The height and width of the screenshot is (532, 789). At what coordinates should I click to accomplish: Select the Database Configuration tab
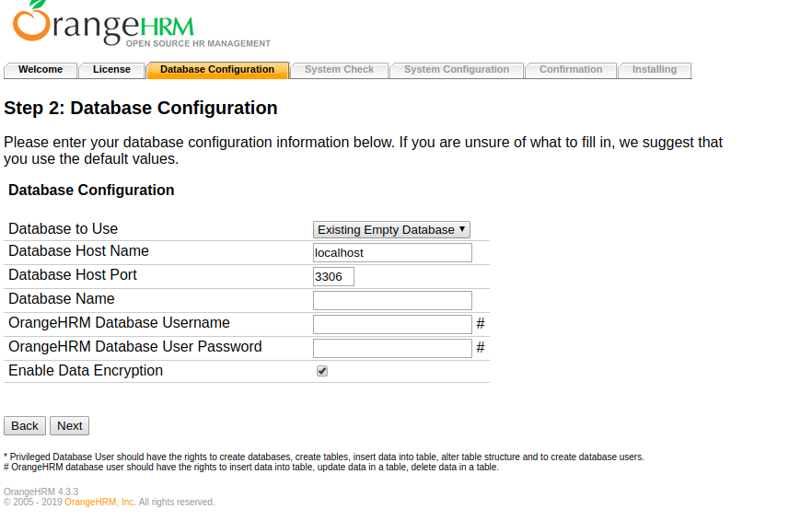point(217,70)
